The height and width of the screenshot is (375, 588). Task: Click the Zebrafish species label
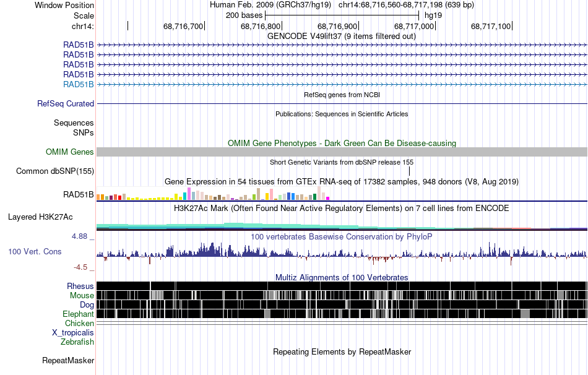click(x=77, y=342)
